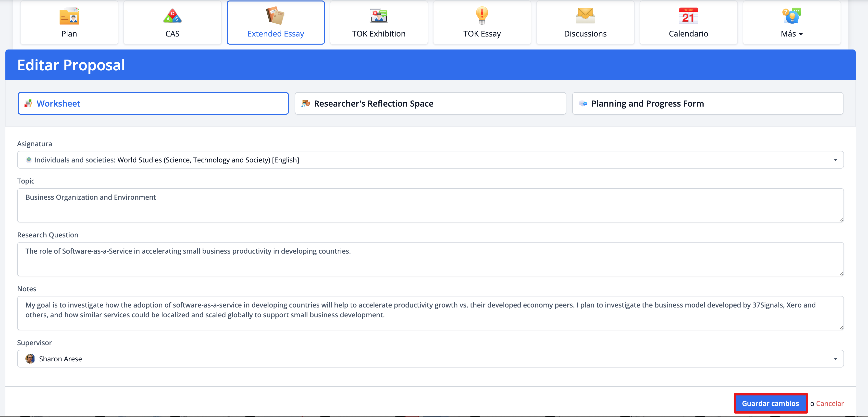
Task: Open the Supervisor dropdown arrow
Action: pyautogui.click(x=835, y=359)
